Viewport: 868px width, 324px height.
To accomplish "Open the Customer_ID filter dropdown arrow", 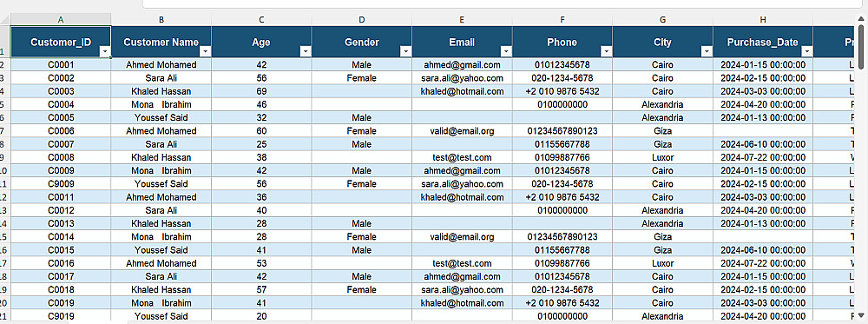I will [x=105, y=51].
